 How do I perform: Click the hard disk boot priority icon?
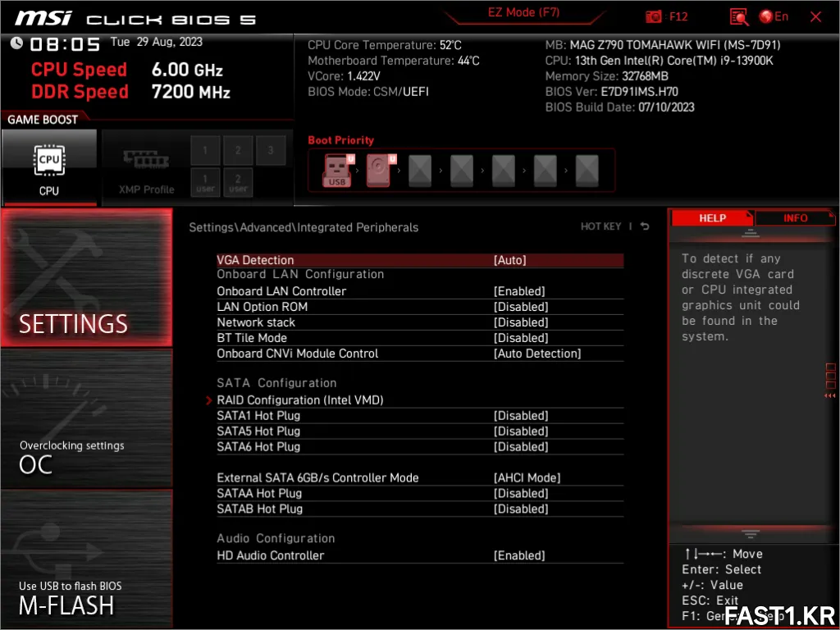(x=380, y=171)
